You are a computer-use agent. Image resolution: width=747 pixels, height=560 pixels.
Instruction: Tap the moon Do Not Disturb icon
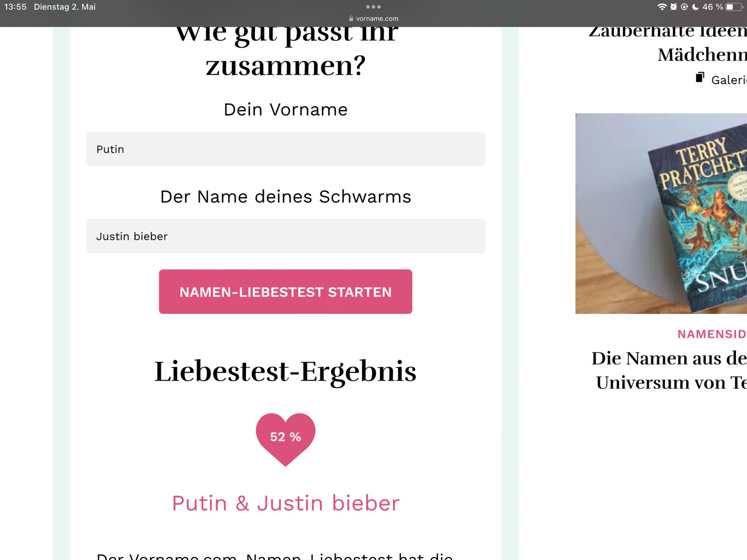pos(695,7)
